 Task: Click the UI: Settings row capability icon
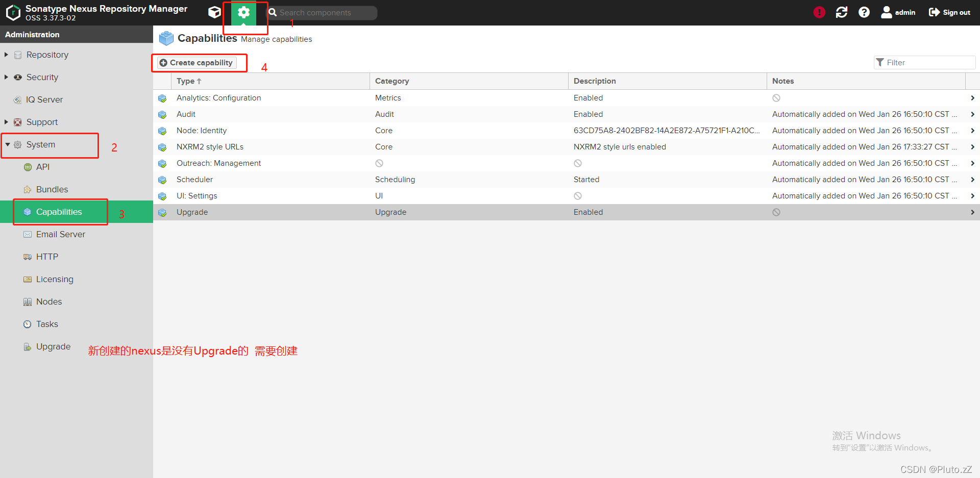pos(162,196)
